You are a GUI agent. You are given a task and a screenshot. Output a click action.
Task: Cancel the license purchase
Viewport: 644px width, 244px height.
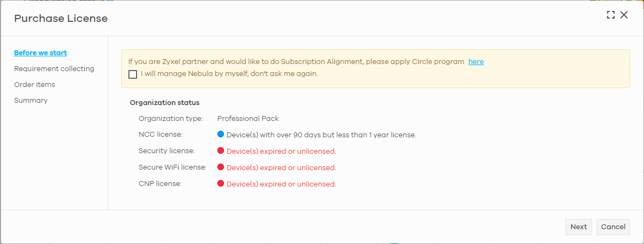tap(613, 226)
